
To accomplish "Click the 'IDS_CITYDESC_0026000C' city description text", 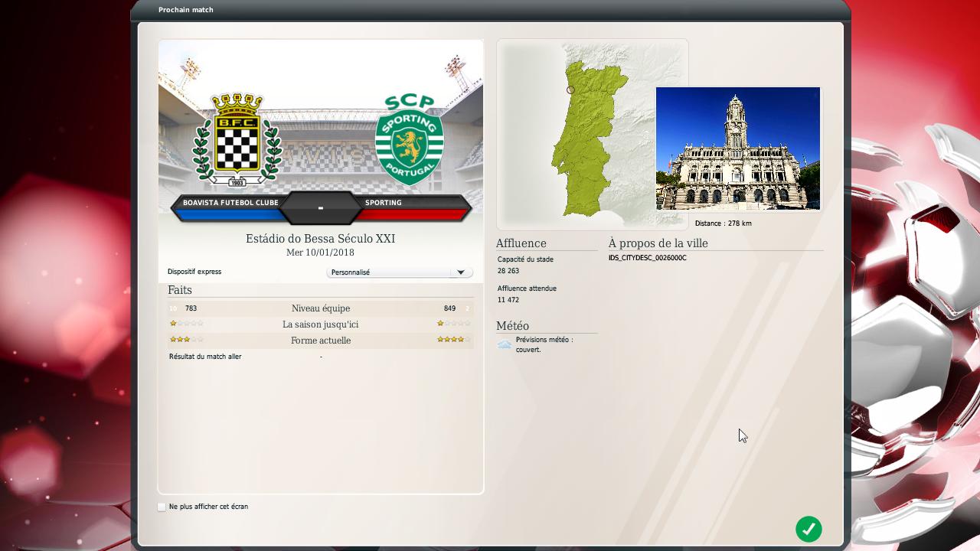I will pos(648,258).
